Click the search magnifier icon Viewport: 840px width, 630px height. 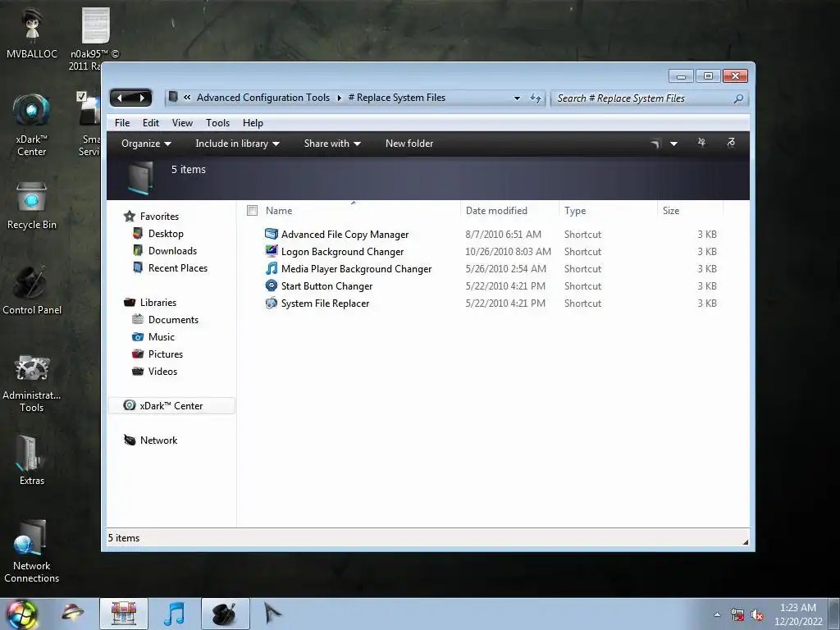coord(738,98)
